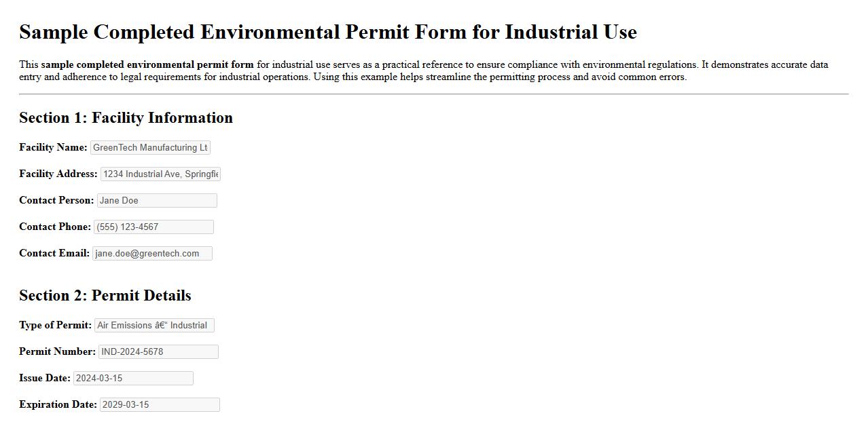This screenshot has width=868, height=441.
Task: Select the Permit Number field showing IND-2024-5678
Action: (x=158, y=351)
